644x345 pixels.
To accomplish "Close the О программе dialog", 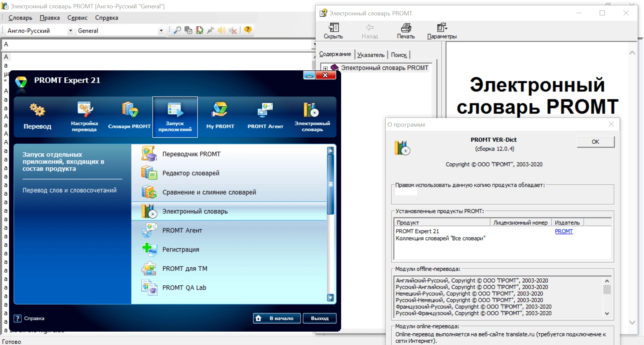I will click(611, 124).
